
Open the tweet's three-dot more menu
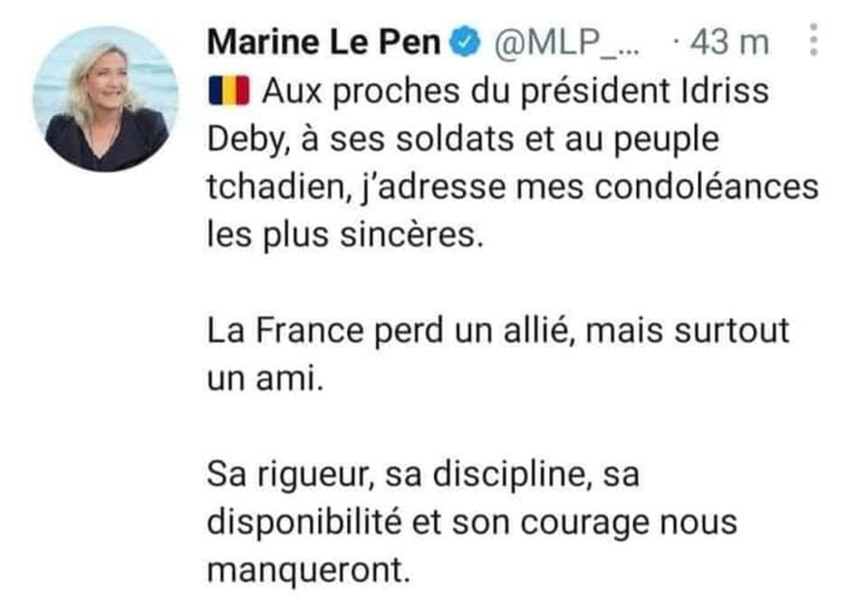[x=813, y=39]
